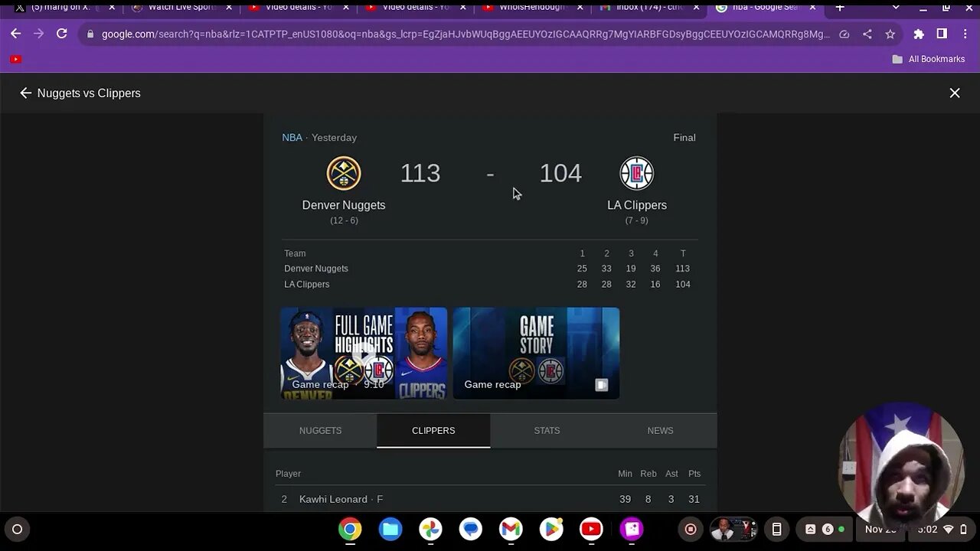Viewport: 980px width, 551px height.
Task: Open the STATS tab
Action: (547, 431)
